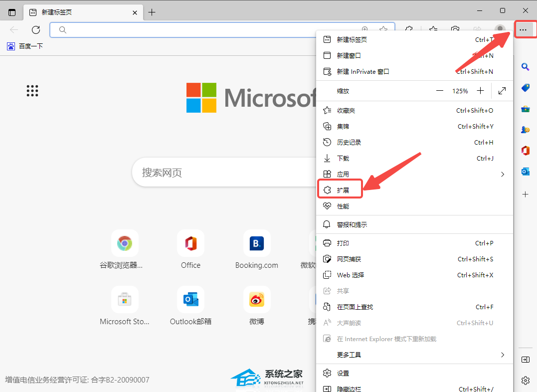
Task: Open 下载 from the menu
Action: point(414,158)
